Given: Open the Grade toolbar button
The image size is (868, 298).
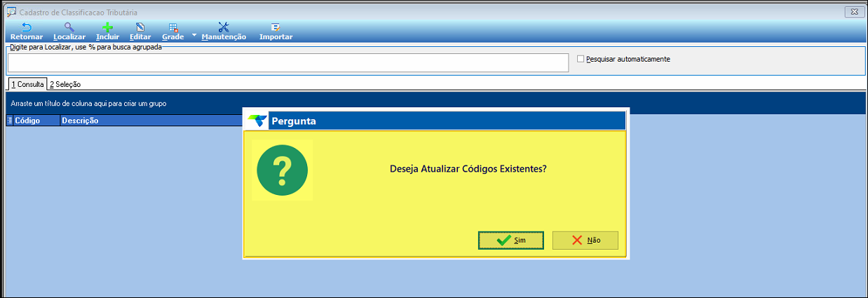Looking at the screenshot, I should click(x=173, y=31).
